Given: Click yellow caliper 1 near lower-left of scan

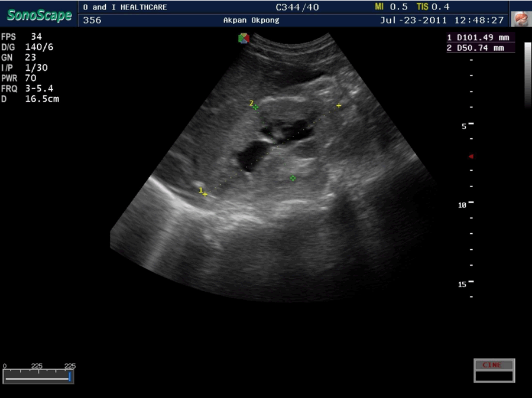Looking at the screenshot, I should coord(205,194).
